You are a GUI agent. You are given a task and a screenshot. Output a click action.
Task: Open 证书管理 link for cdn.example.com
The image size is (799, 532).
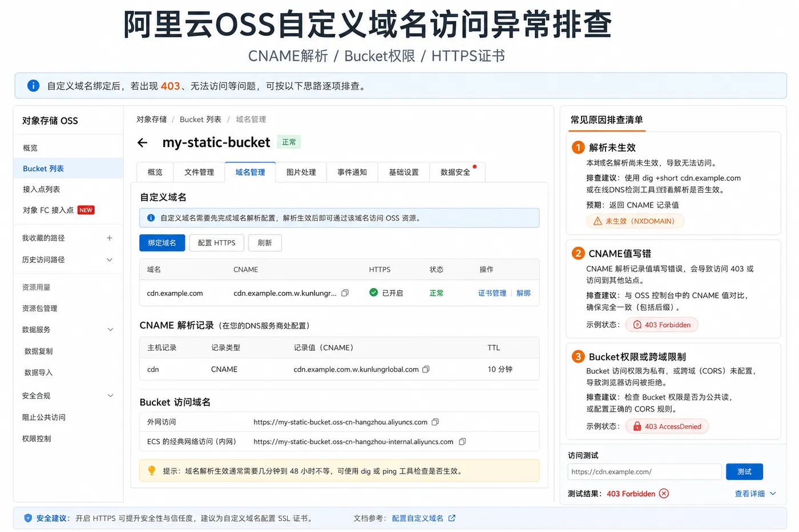tap(492, 293)
